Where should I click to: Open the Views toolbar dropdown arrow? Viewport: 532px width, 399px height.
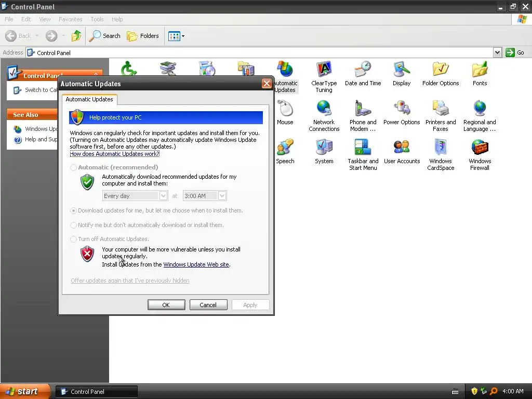click(183, 36)
